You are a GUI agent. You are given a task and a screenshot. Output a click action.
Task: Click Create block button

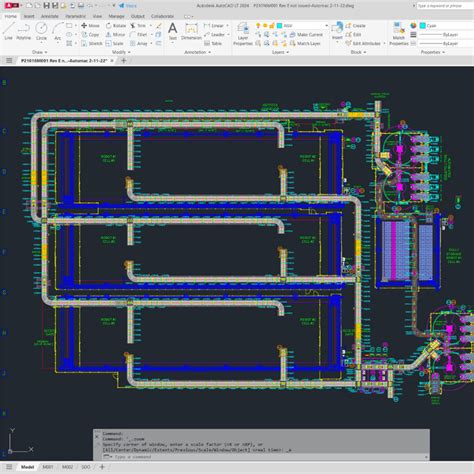coord(355,26)
